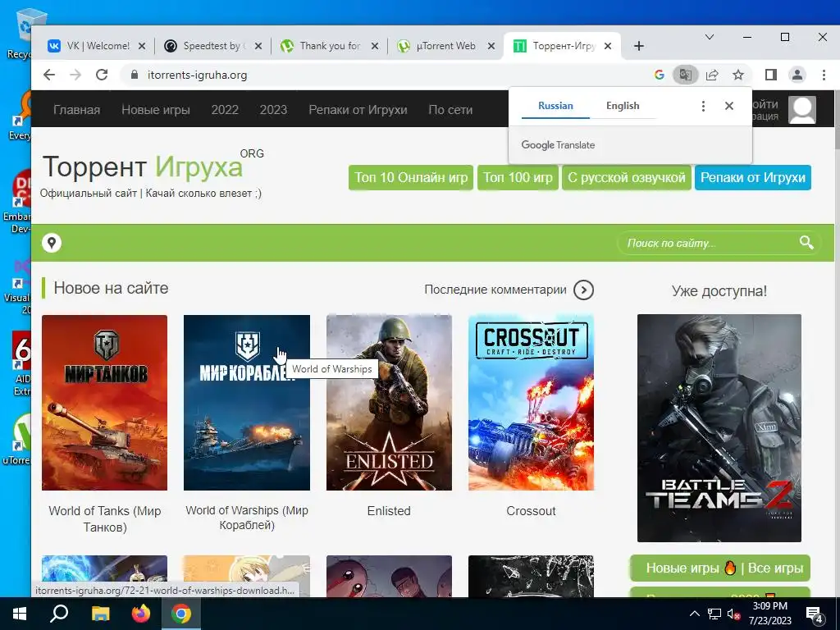
Task: Click the Crossout title link
Action: [531, 511]
